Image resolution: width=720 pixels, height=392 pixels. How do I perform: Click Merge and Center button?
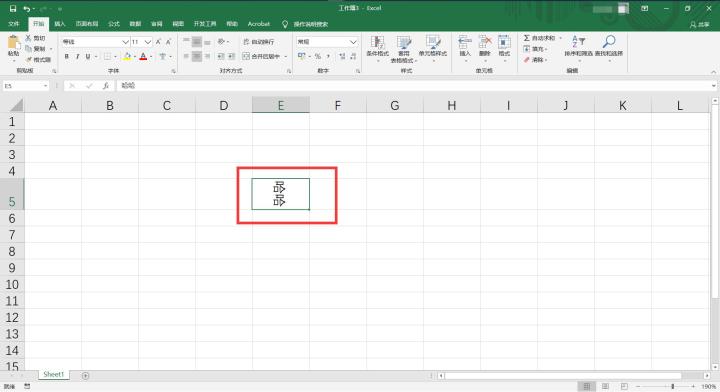(261, 56)
